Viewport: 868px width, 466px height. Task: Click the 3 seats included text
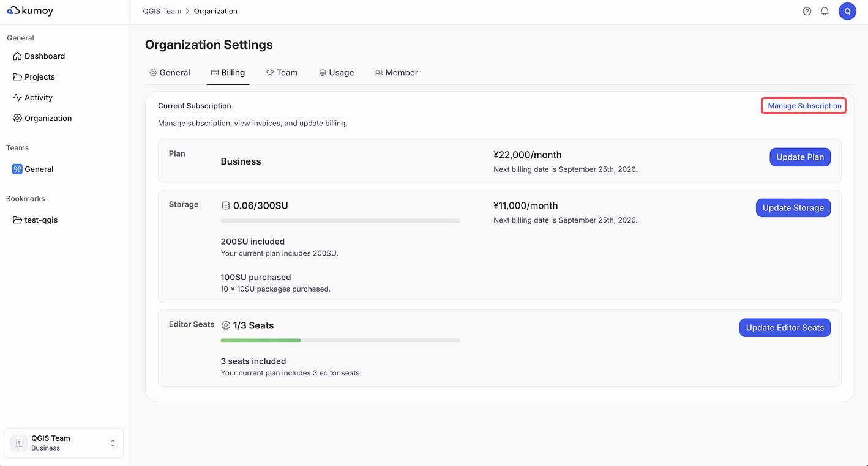click(x=253, y=361)
